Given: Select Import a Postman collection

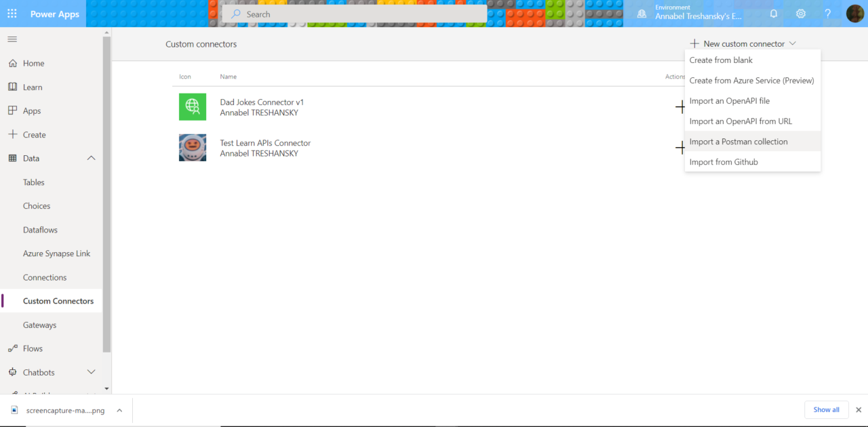Looking at the screenshot, I should tap(738, 142).
